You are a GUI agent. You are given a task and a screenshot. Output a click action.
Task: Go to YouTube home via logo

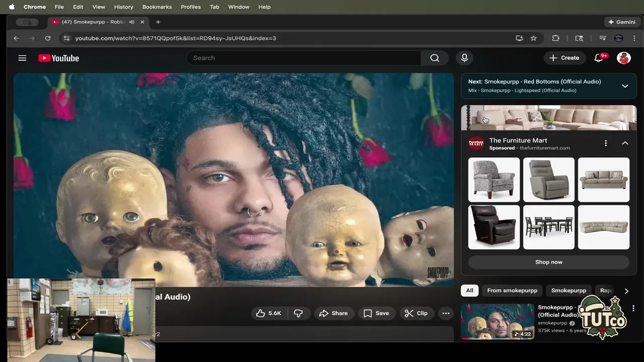pos(58,58)
